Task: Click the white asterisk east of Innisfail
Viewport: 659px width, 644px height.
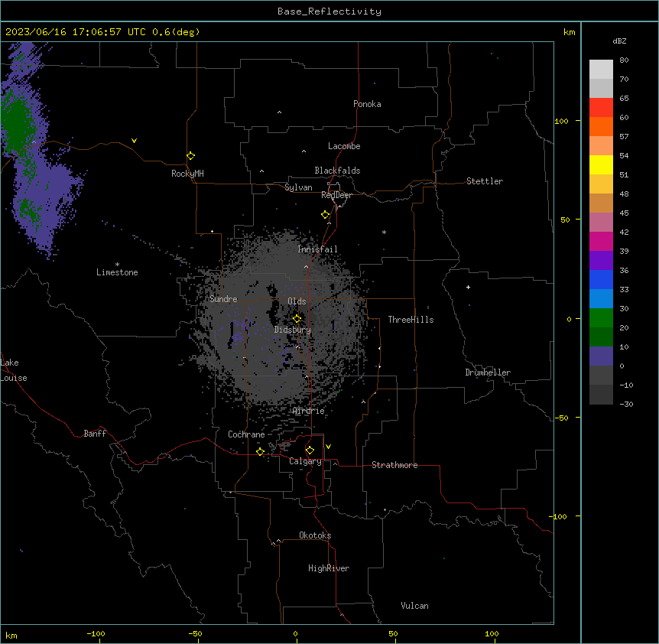Action: [384, 232]
